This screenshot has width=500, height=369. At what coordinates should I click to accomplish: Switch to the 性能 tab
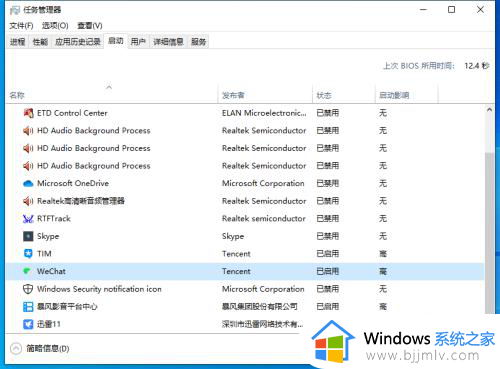40,42
